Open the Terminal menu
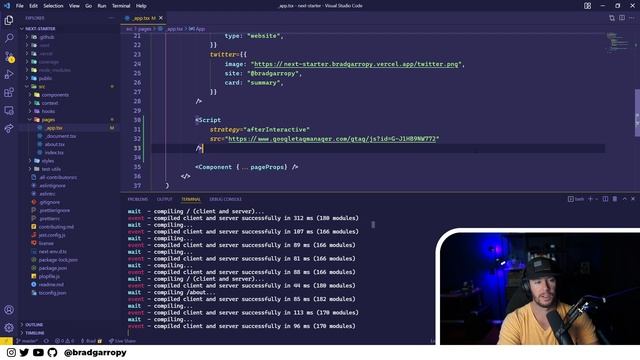This screenshot has height=360, width=640. pos(121,6)
